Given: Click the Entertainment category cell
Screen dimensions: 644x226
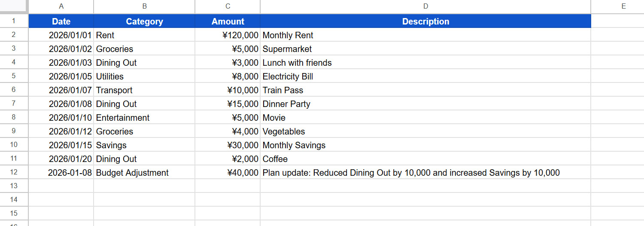Looking at the screenshot, I should [144, 118].
